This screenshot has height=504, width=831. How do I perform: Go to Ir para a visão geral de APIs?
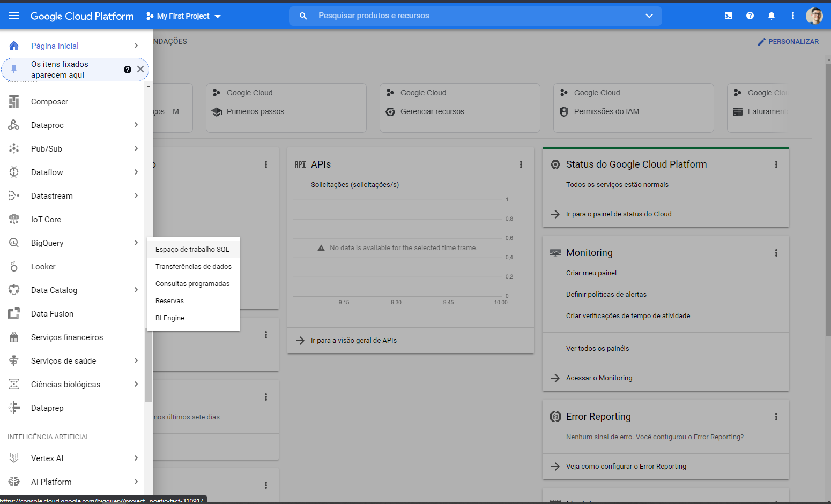click(x=354, y=341)
